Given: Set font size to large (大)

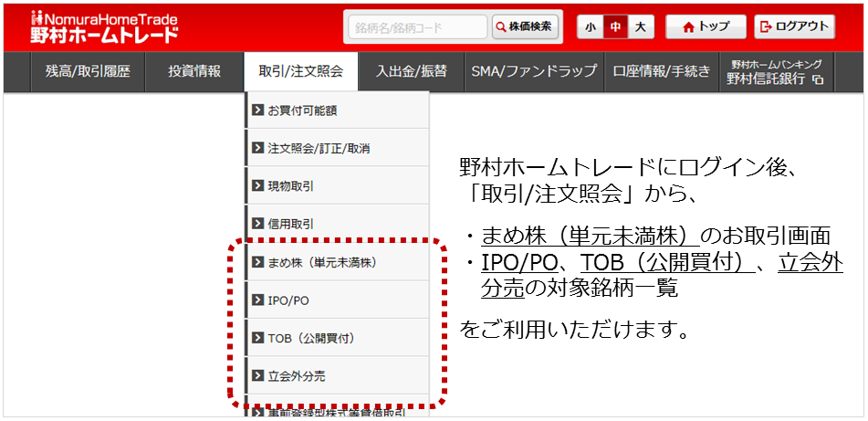Looking at the screenshot, I should click(x=641, y=26).
